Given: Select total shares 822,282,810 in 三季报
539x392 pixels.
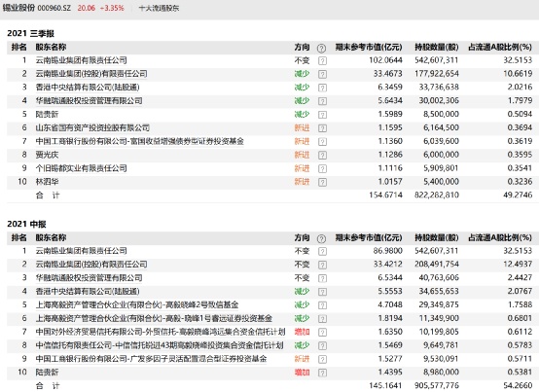Looking at the screenshot, I should (x=437, y=196).
